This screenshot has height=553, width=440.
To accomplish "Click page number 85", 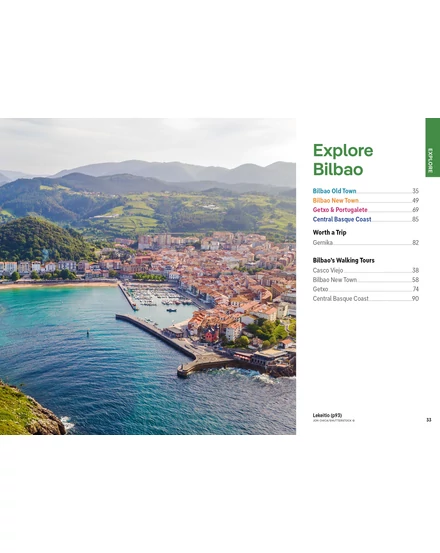I will click(x=415, y=219).
